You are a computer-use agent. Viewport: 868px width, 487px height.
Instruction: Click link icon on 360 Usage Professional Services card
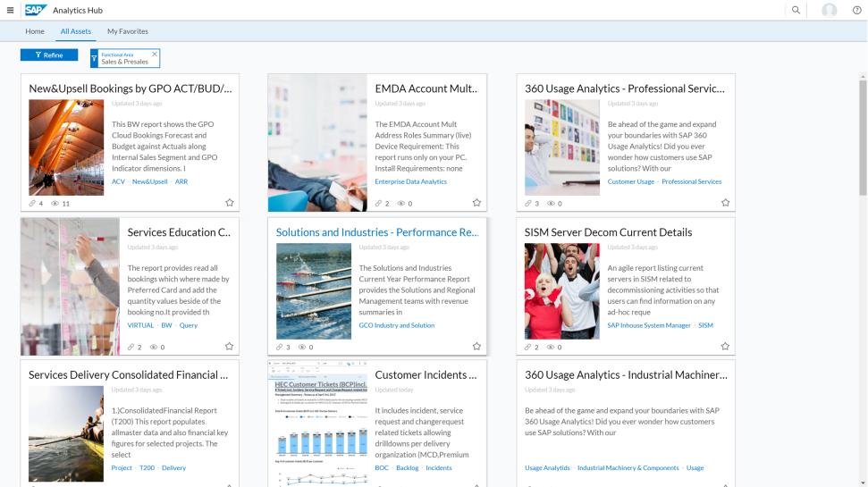(528, 203)
